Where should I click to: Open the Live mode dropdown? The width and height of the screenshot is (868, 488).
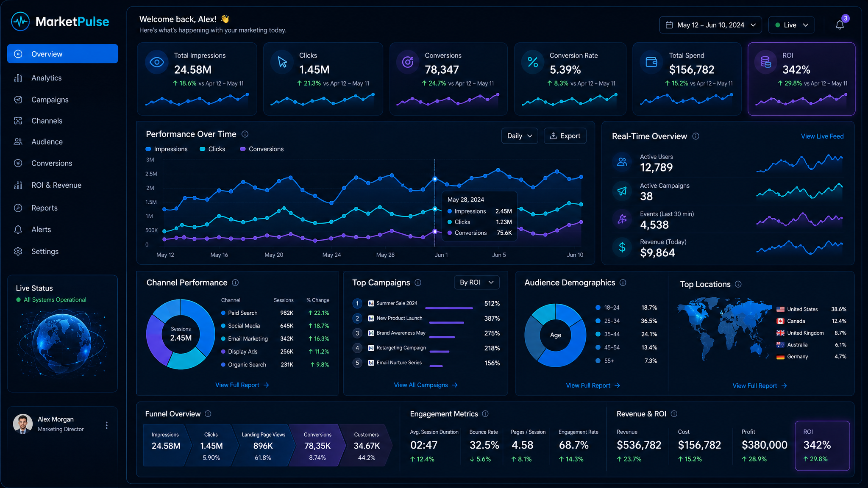[x=791, y=25]
